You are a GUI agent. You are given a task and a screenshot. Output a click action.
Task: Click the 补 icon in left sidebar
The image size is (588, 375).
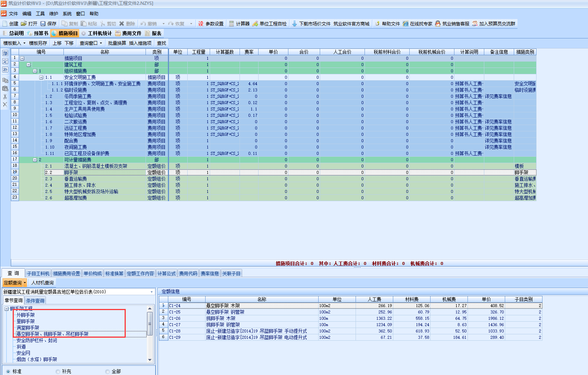(5, 69)
